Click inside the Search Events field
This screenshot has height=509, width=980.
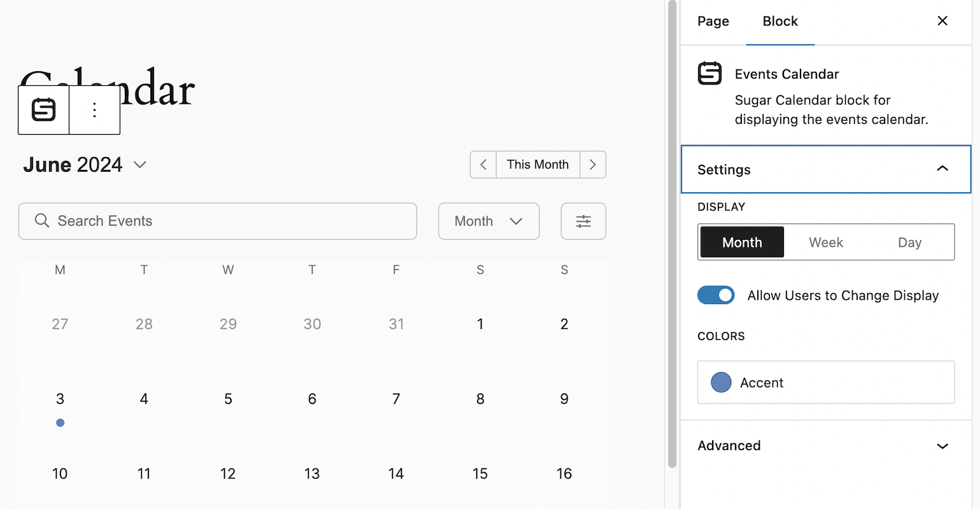(x=218, y=221)
